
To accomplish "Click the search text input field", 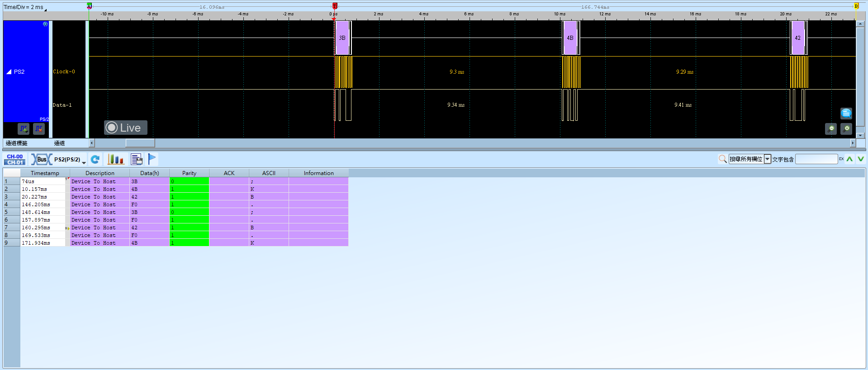I will click(816, 159).
